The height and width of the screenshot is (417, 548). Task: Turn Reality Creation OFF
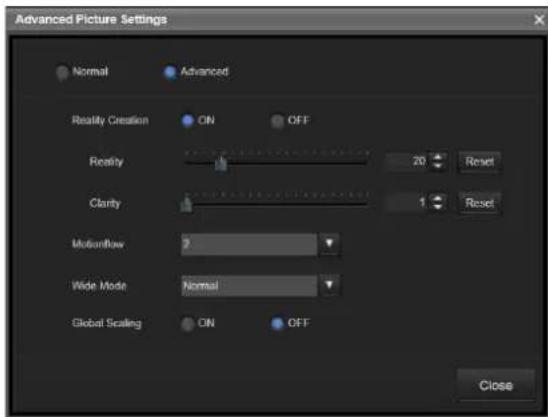[277, 121]
